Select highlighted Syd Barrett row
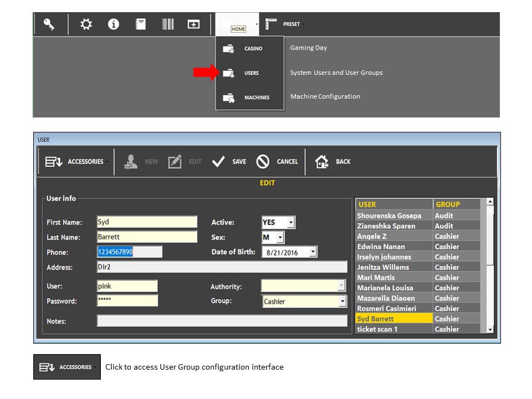 418,319
